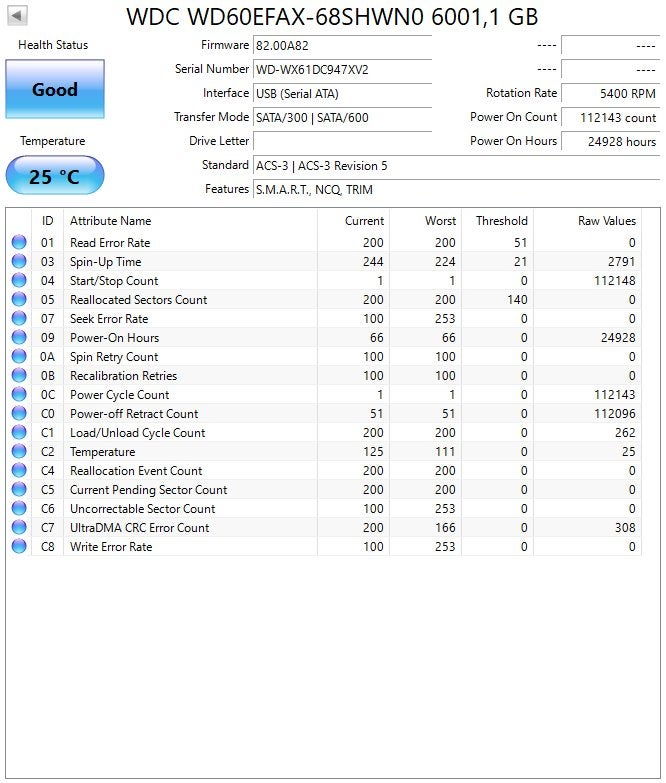Select the UltraDMA CRC Error Count raw value 308
Screen dimensions: 666x783
625,527
